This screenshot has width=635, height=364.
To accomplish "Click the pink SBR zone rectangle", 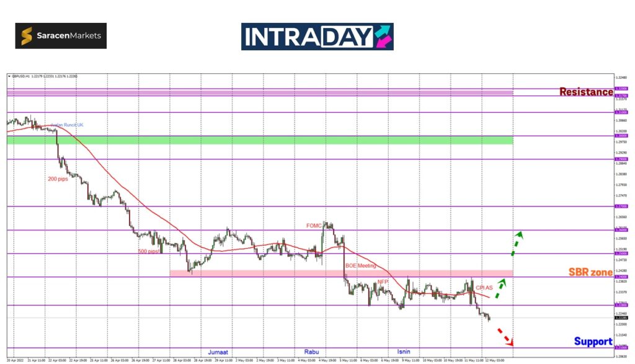I will pyautogui.click(x=341, y=273).
